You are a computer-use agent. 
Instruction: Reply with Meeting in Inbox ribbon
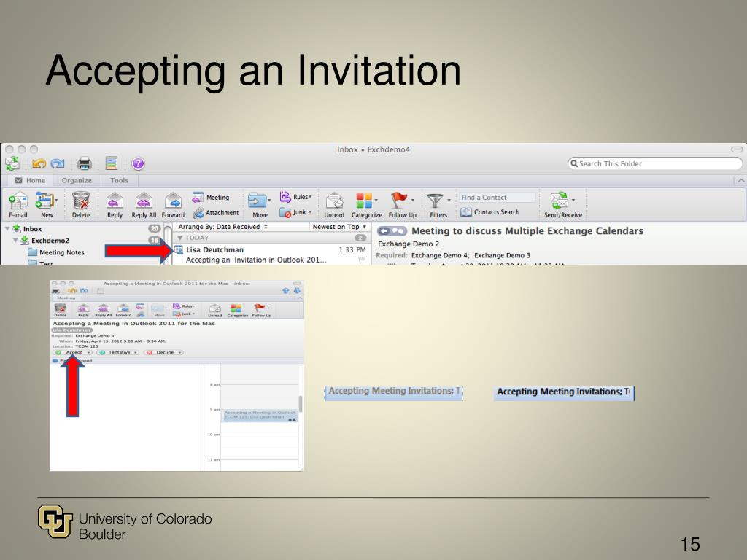point(211,197)
